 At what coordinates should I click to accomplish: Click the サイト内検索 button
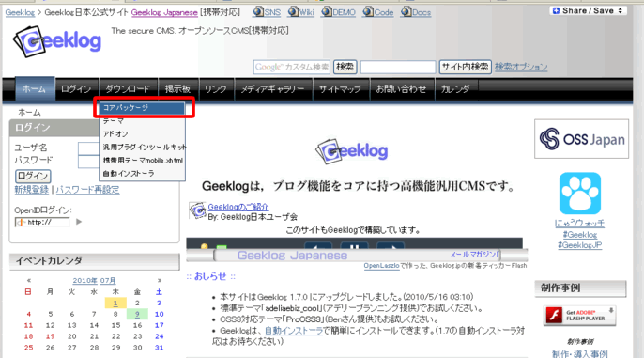[465, 67]
